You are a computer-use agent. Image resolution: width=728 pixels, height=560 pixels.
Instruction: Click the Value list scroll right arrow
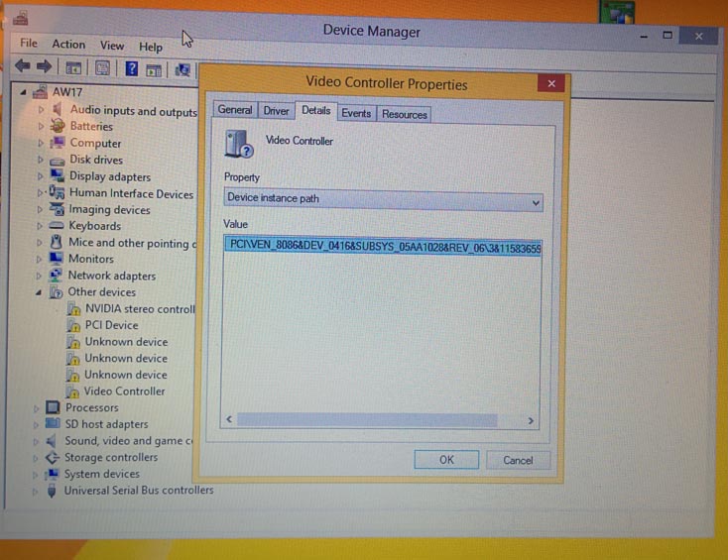coord(531,420)
